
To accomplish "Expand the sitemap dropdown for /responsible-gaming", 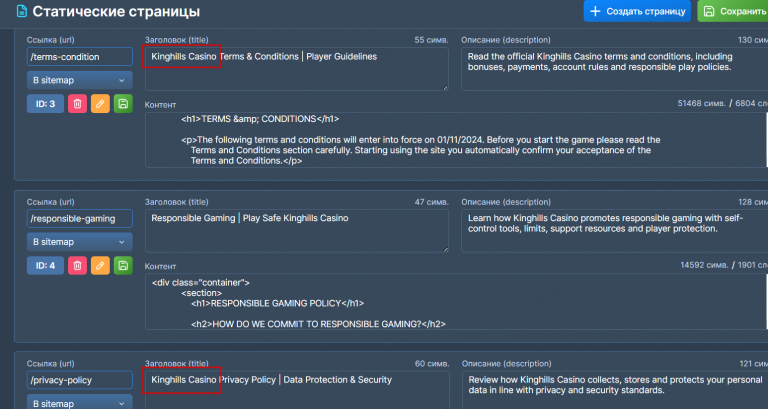I will (x=80, y=241).
